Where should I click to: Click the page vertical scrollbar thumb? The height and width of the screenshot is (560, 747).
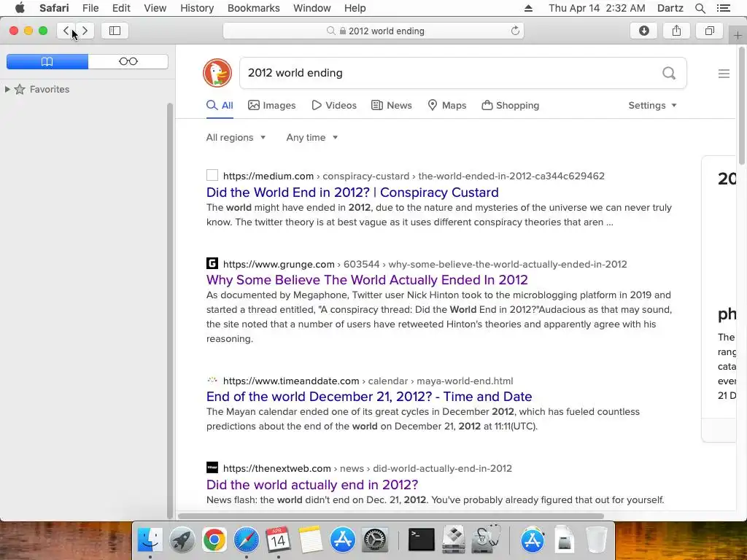(742, 106)
